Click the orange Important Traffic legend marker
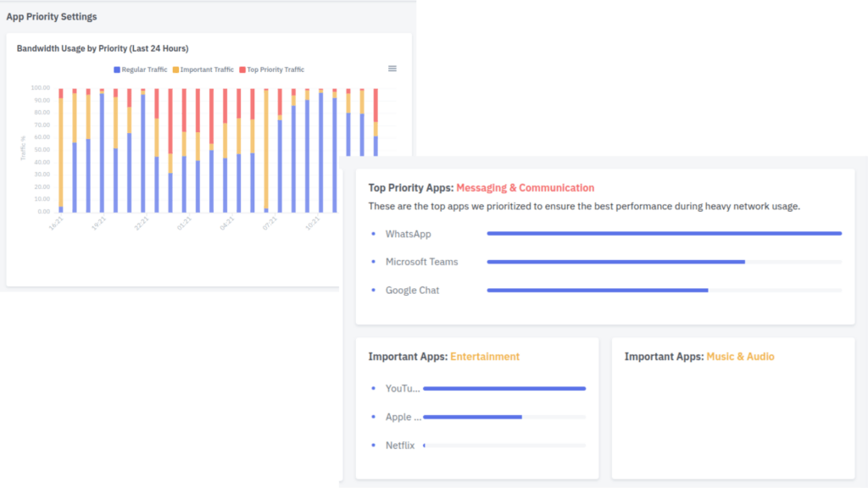Image resolution: width=868 pixels, height=488 pixels. tap(175, 69)
